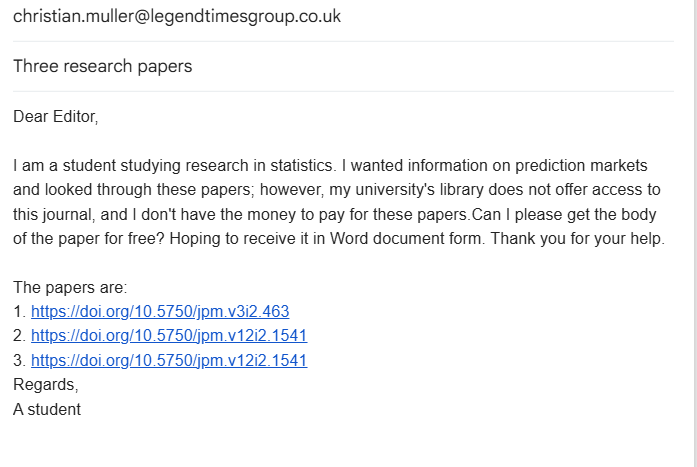Click the opening words "I am a student"
Screen dimensions: 697x467
tap(58, 165)
